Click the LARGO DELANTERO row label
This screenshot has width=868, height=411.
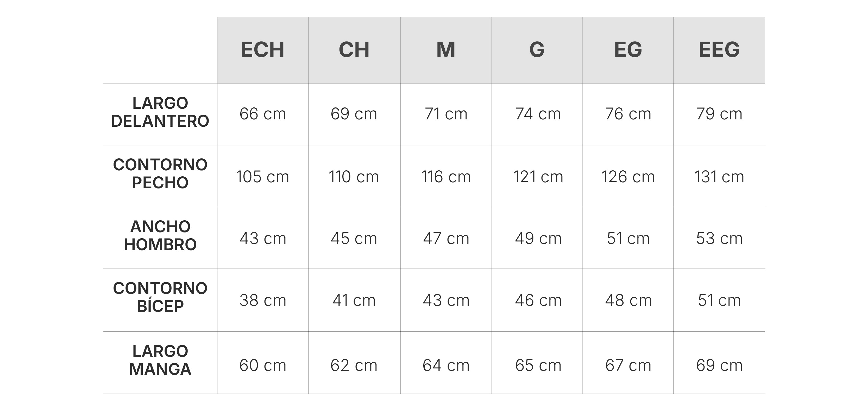coord(160,112)
